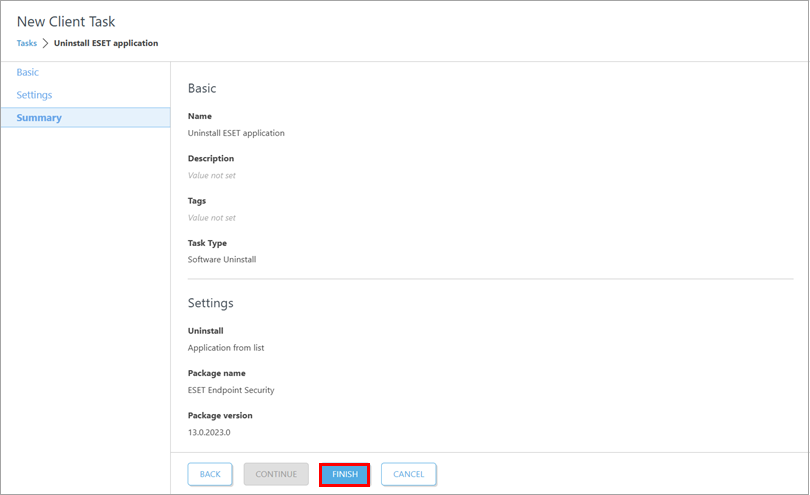Click the New Client Task page title
Image resolution: width=810 pixels, height=495 pixels.
click(66, 21)
